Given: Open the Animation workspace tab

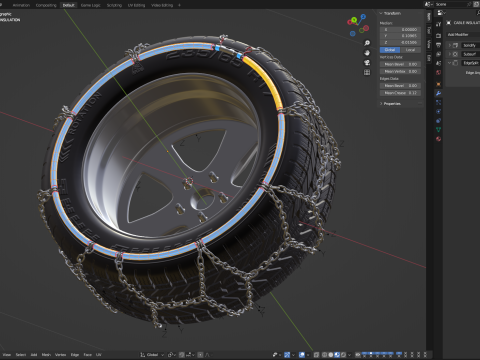Looking at the screenshot, I should (x=21, y=5).
